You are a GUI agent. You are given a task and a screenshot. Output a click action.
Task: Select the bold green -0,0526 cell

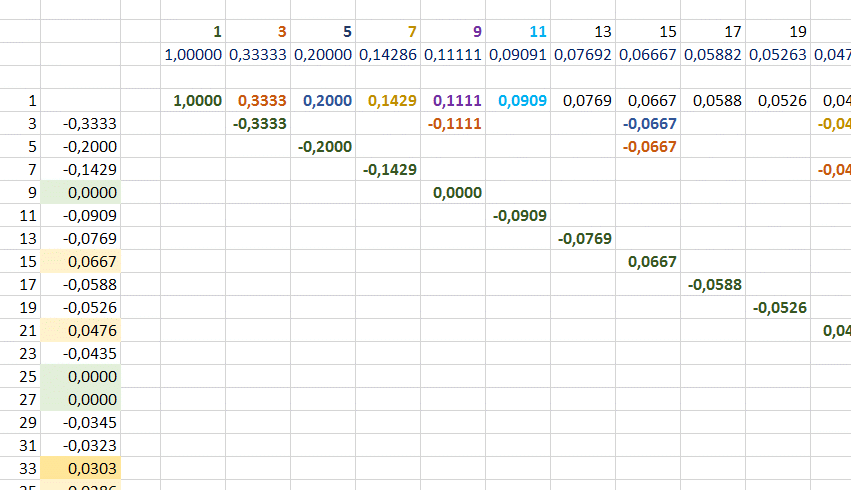click(778, 307)
